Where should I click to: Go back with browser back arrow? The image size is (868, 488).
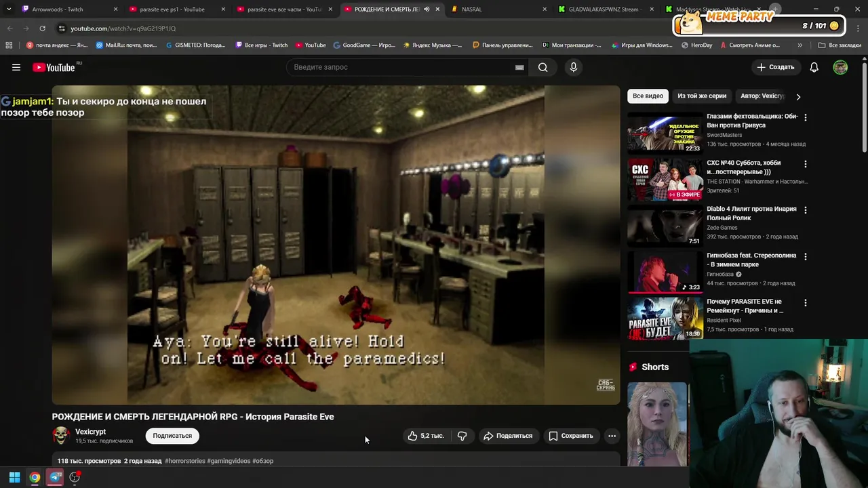[9, 28]
